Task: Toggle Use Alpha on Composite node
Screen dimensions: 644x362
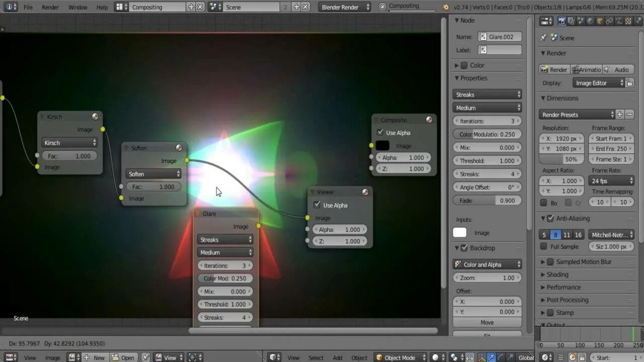Action: (x=380, y=133)
